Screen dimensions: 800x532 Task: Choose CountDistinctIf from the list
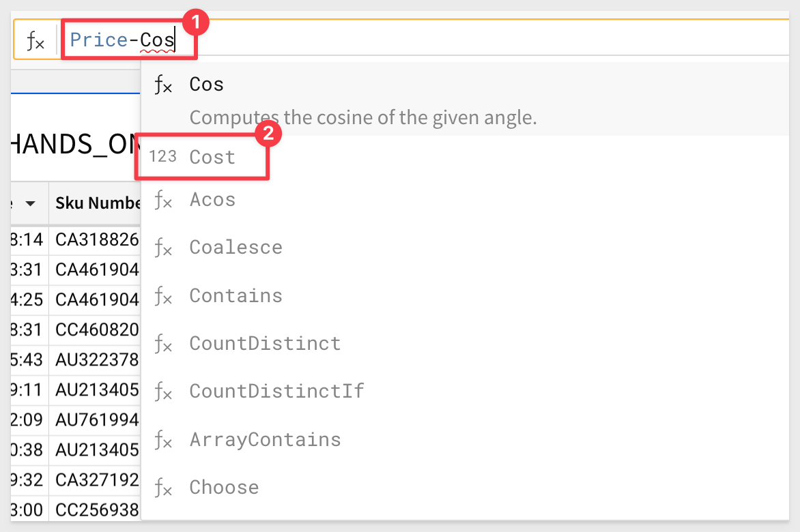464,391
